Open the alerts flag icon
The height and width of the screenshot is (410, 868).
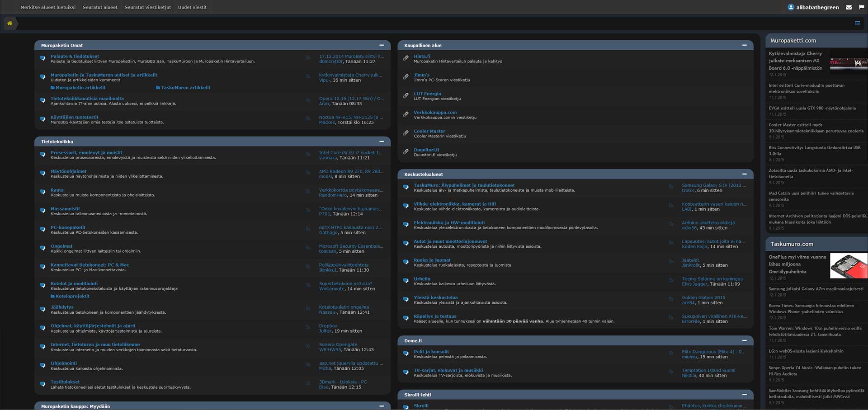tap(862, 7)
